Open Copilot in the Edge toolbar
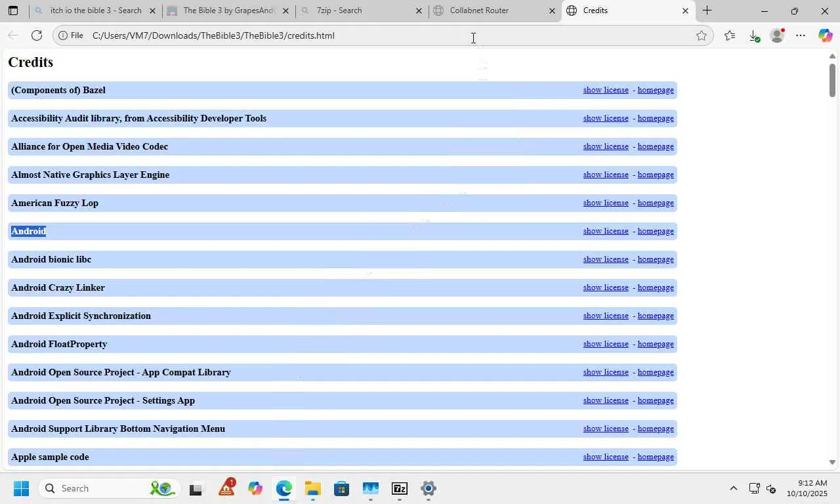 [825, 35]
